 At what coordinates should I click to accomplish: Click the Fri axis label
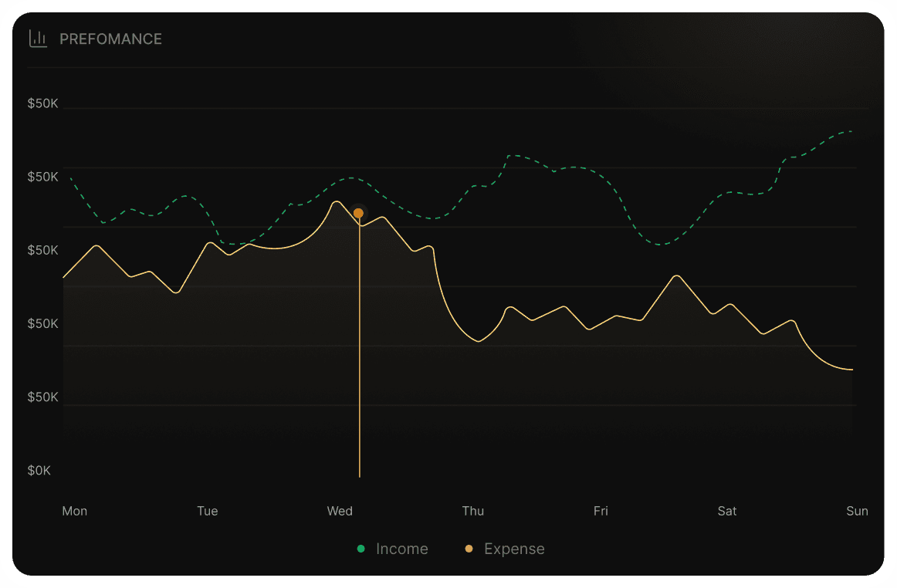600,511
